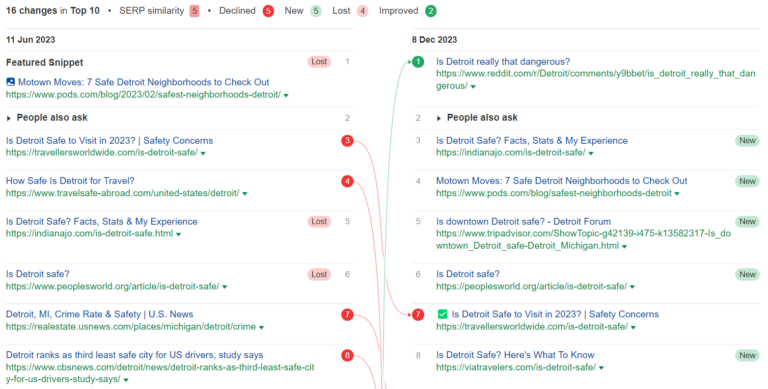Open 'Is Detroit Safe? Here's What To Know' link
This screenshot has height=389, width=768.
tap(515, 355)
